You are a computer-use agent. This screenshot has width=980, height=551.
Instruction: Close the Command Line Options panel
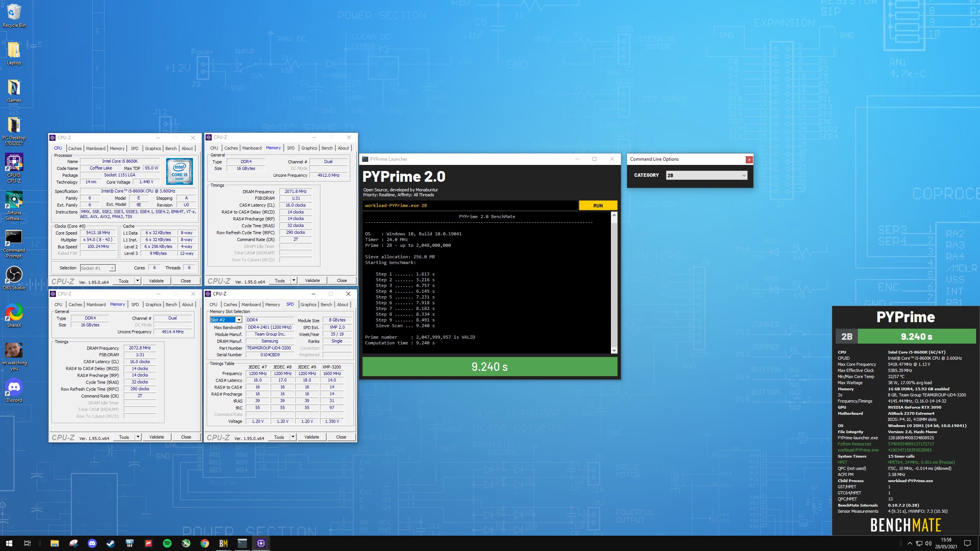pos(749,160)
